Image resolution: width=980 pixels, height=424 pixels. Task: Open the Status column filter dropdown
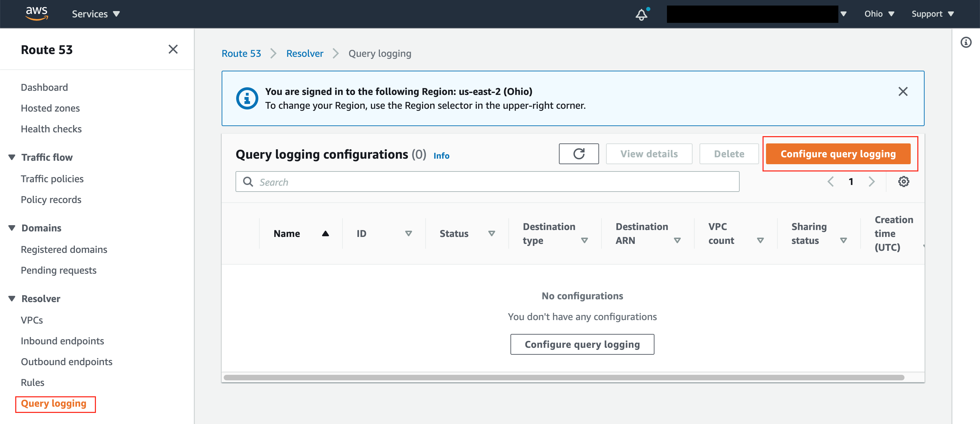click(x=492, y=233)
